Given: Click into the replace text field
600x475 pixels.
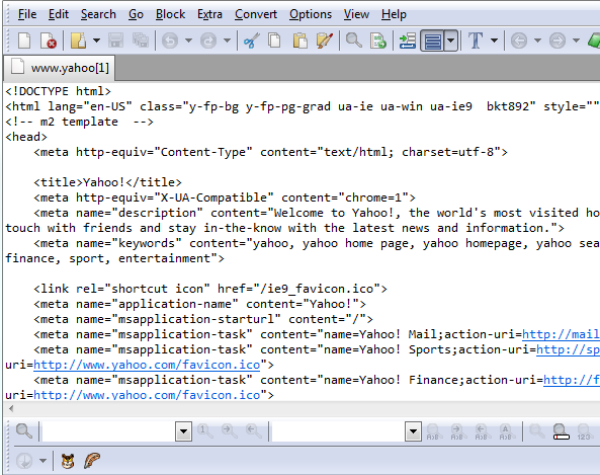Looking at the screenshot, I should click(338, 431).
